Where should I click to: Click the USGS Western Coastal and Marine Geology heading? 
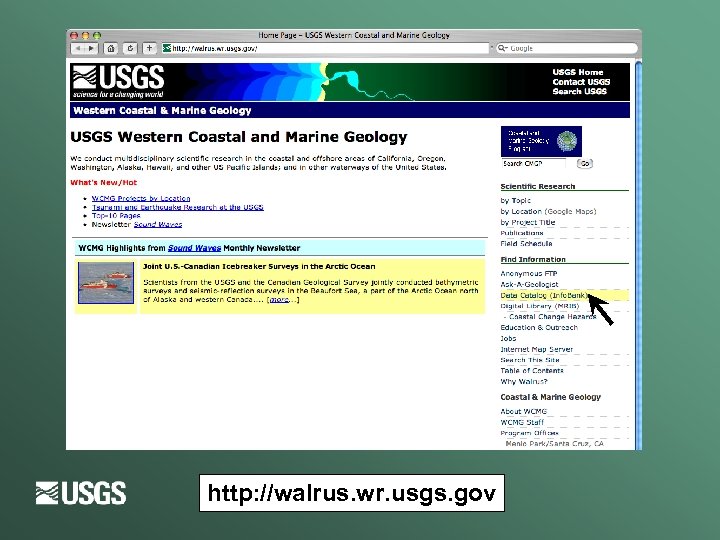238,137
